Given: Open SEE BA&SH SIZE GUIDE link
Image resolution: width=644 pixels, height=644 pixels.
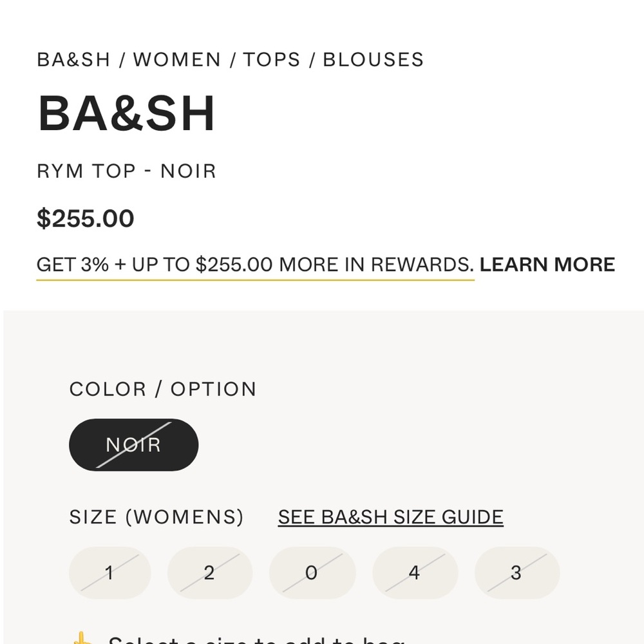Looking at the screenshot, I should (x=390, y=517).
